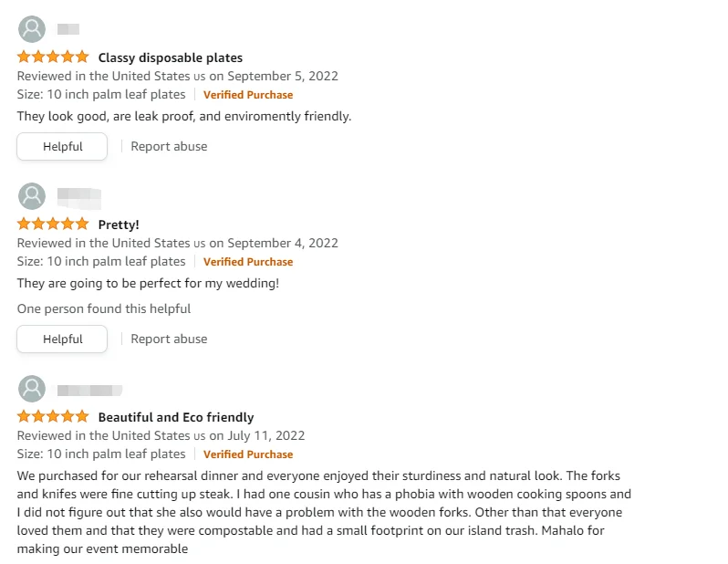
Task: Open the 'Pretty!' review title
Action: tap(119, 225)
